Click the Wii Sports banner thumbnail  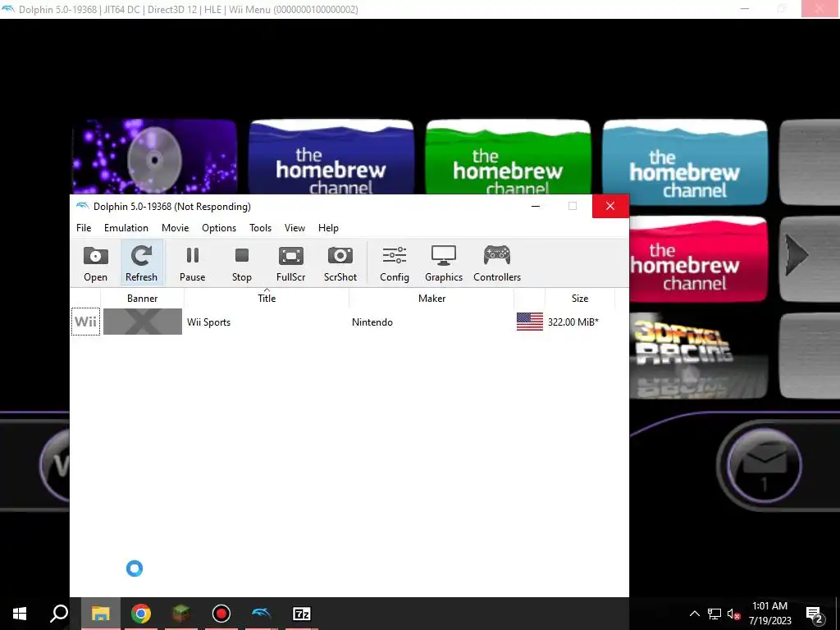143,322
